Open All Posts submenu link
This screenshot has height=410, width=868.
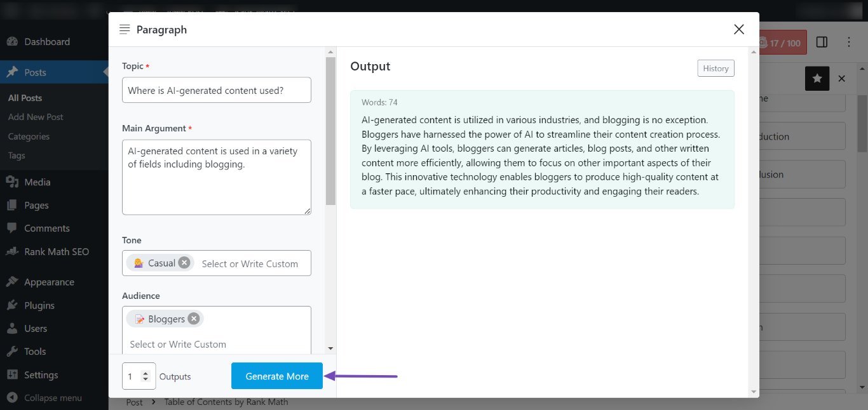pyautogui.click(x=25, y=98)
